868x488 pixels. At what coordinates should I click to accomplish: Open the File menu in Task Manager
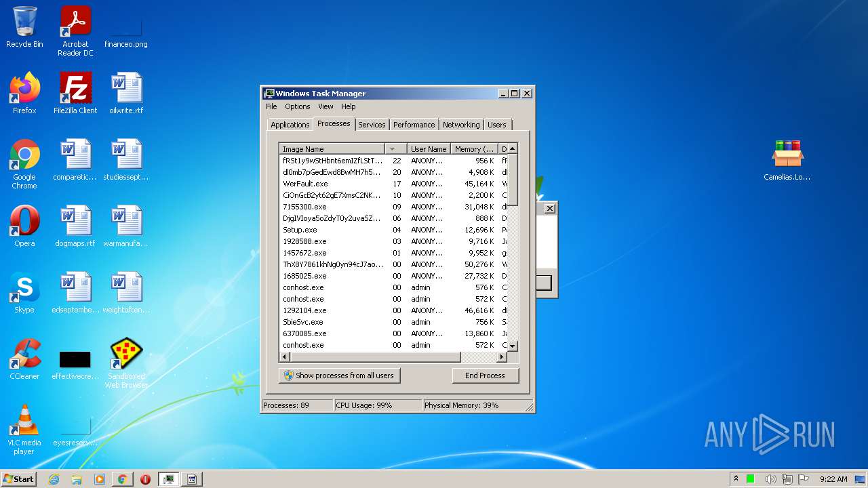coord(271,106)
